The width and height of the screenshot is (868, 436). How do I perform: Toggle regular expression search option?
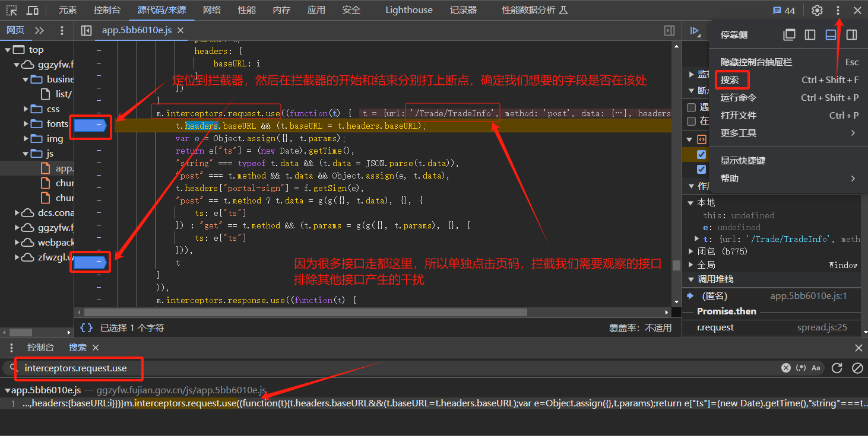tap(802, 368)
